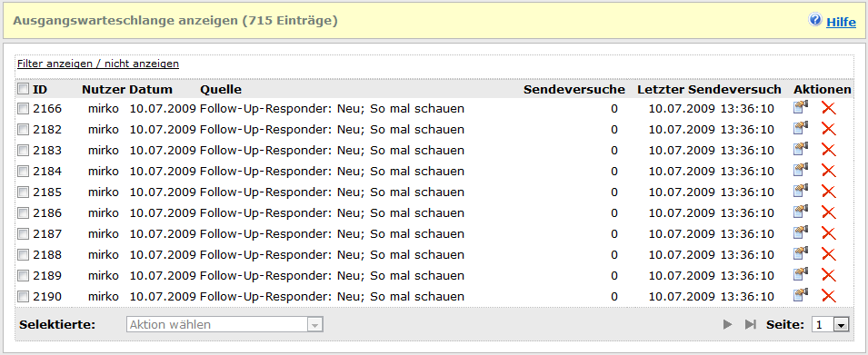Click the Sendeversuche column header
Viewport: 868px width, 355px height.
(x=574, y=89)
